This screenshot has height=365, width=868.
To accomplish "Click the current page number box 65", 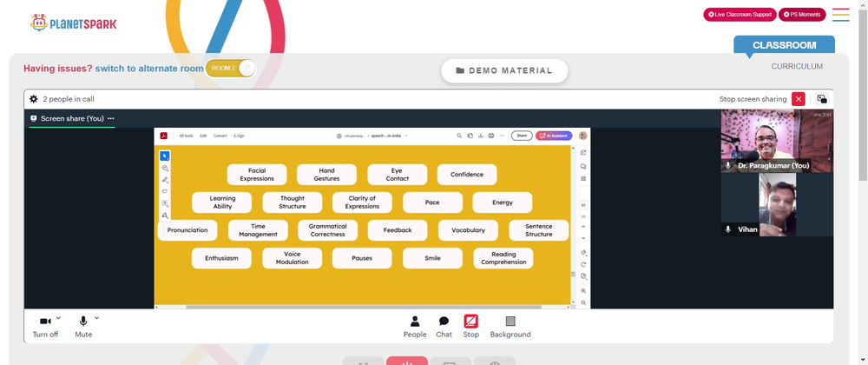I will tap(583, 205).
